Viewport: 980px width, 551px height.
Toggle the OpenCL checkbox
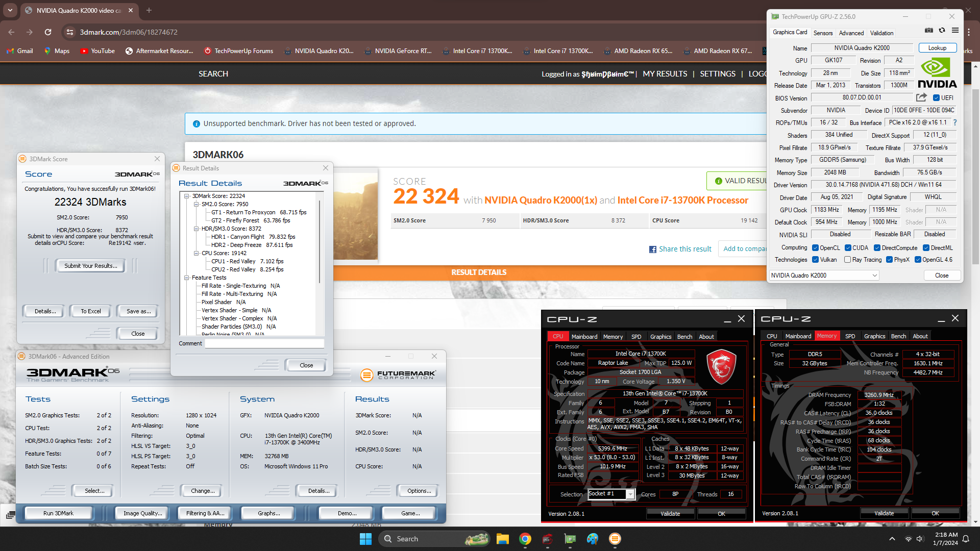tap(815, 248)
